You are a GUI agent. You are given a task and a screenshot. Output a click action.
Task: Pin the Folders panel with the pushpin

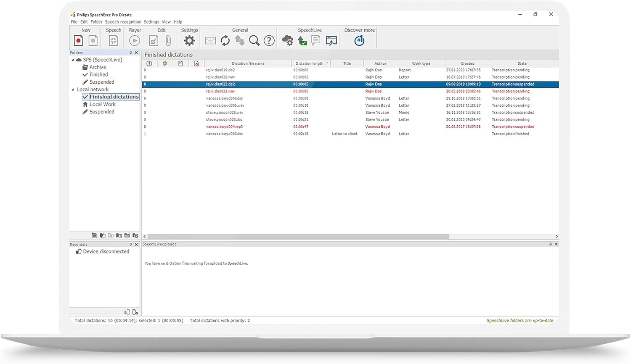pyautogui.click(x=130, y=53)
